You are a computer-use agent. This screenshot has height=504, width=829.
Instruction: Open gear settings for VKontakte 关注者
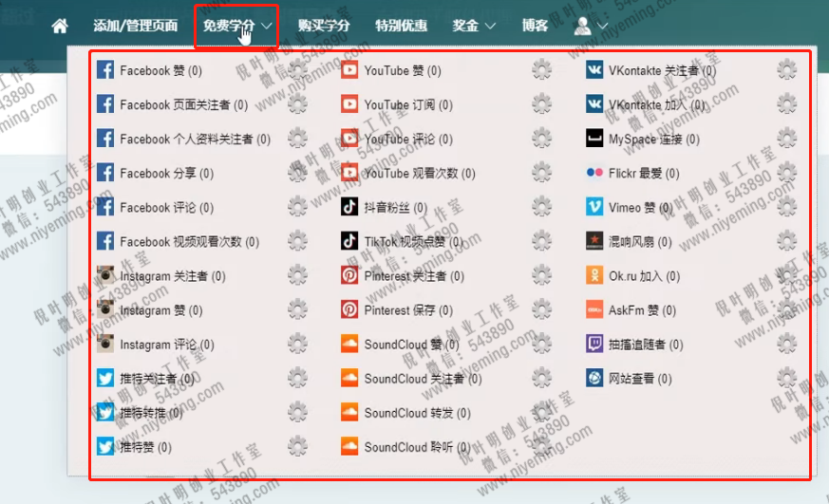[x=786, y=69]
